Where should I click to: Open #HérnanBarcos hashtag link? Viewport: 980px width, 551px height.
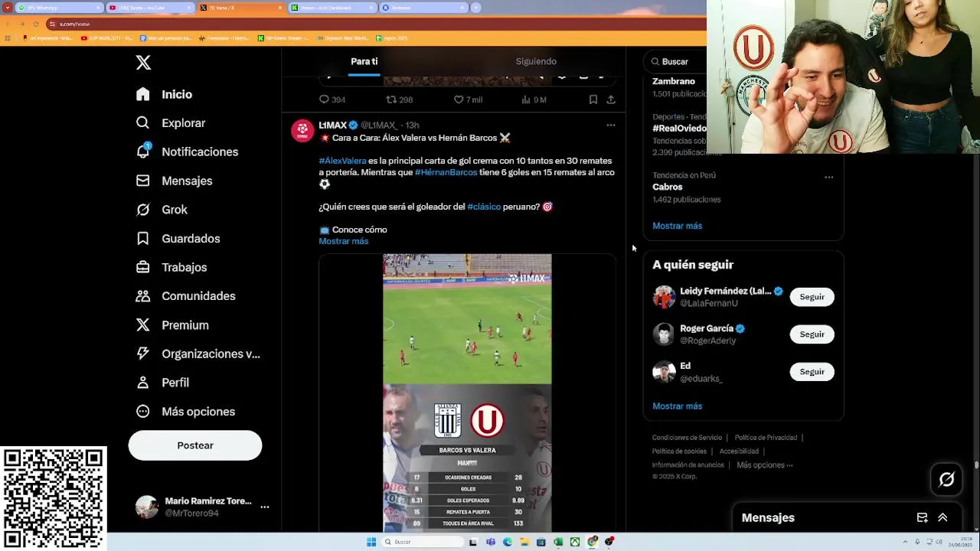tap(446, 172)
